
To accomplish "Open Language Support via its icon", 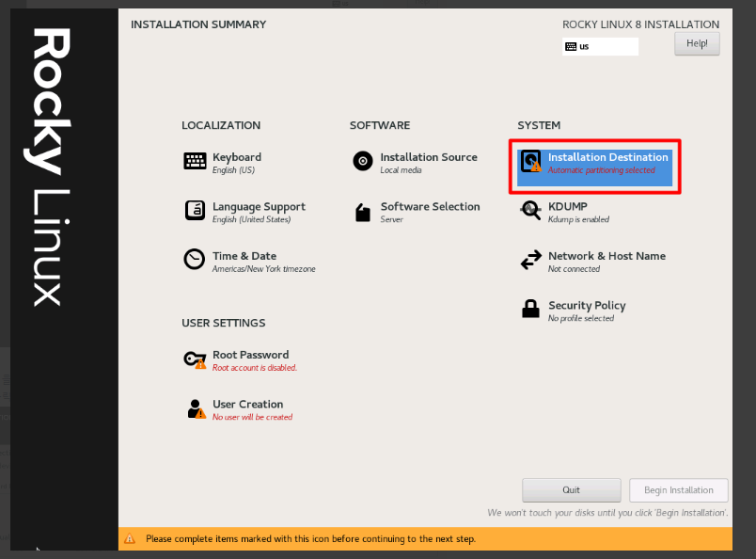I will pos(195,211).
